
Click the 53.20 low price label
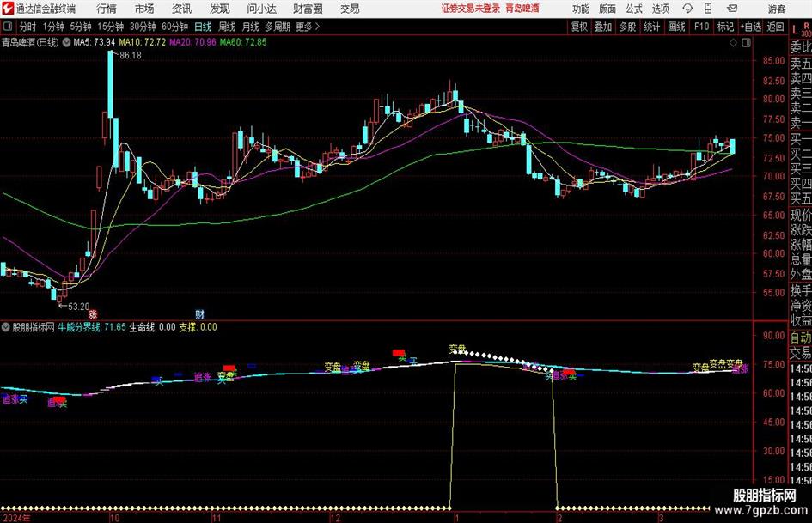coord(79,307)
